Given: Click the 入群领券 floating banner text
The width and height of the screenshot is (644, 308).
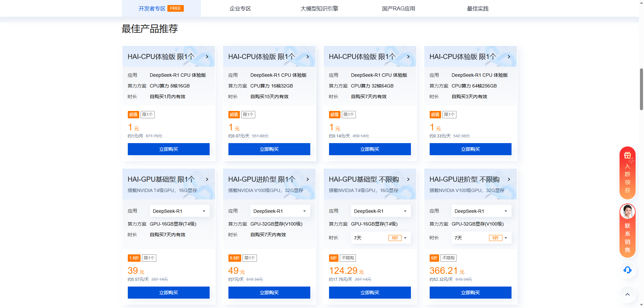Looking at the screenshot, I should pyautogui.click(x=628, y=178).
